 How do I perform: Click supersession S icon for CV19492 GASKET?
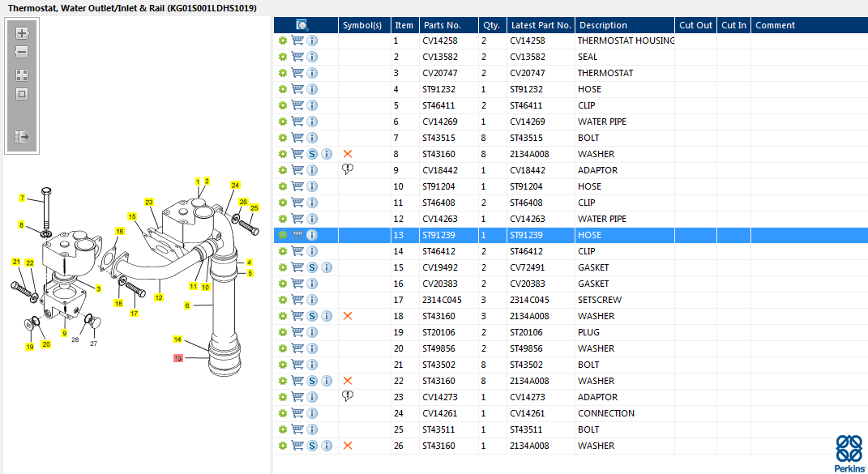(312, 267)
